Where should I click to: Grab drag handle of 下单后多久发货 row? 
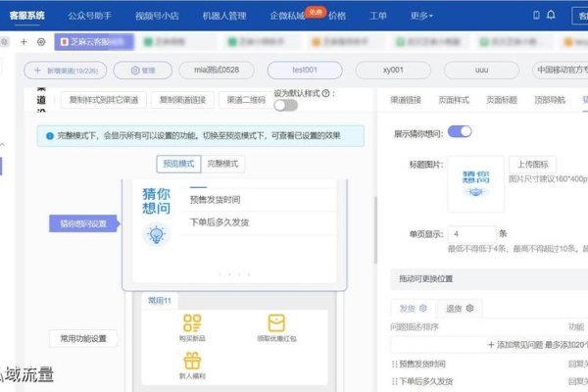click(x=394, y=381)
